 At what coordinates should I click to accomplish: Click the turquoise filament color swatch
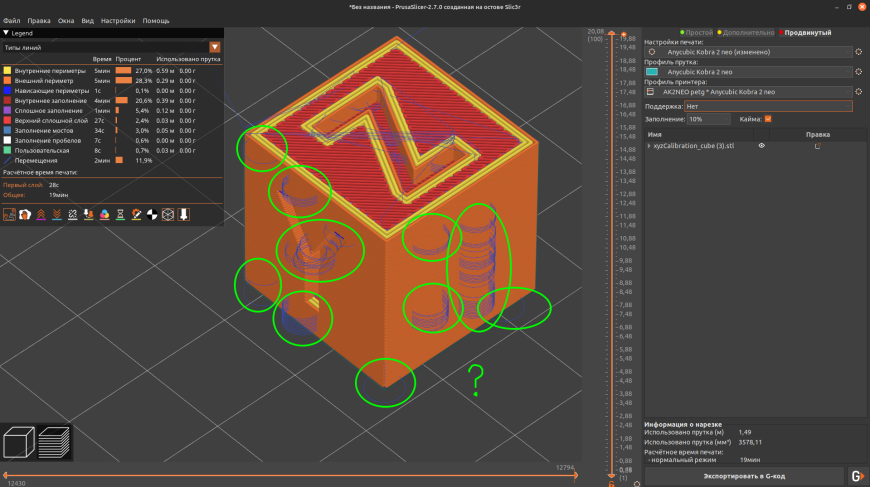click(x=652, y=72)
